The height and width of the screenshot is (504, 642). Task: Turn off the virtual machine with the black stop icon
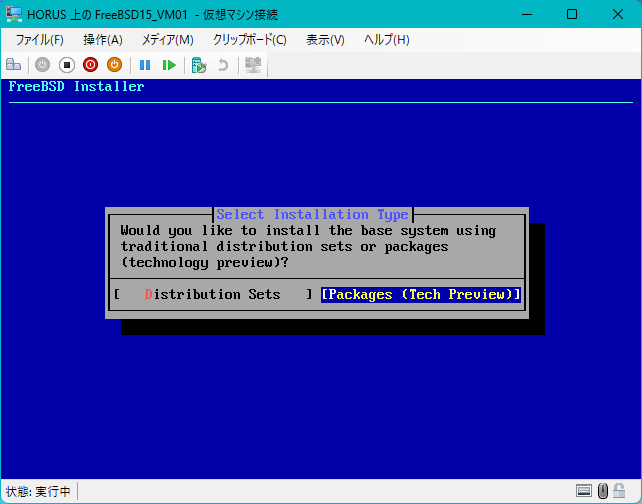[x=67, y=65]
